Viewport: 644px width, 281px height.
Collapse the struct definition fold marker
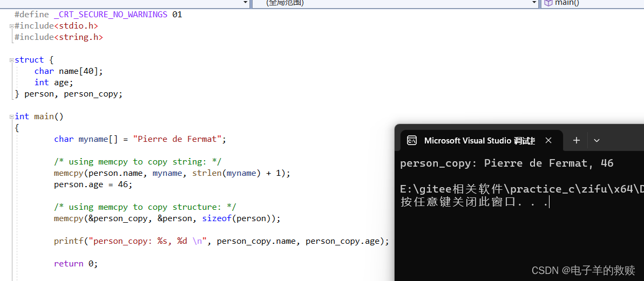coord(12,60)
